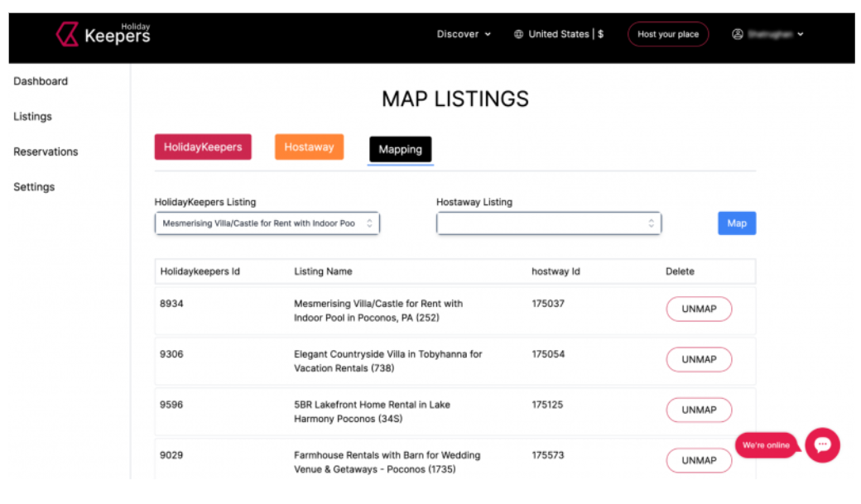Go to Dashboard in the sidebar
This screenshot has width=861, height=504.
41,81
